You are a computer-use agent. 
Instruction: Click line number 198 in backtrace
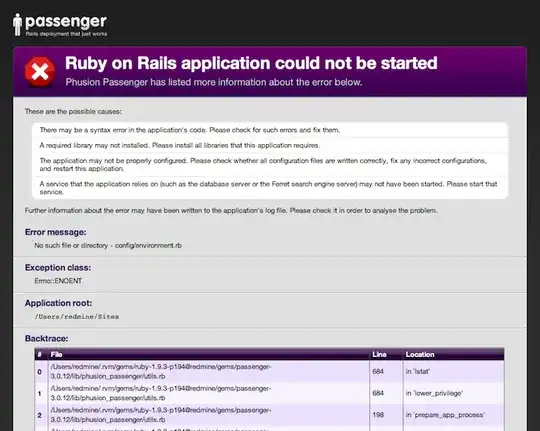[378, 415]
